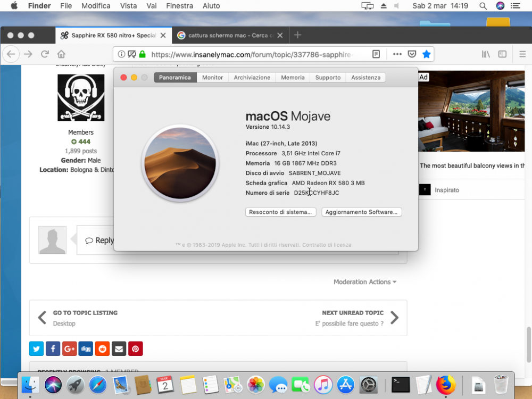The width and height of the screenshot is (532, 399).
Task: Close the cattura schermo mac tab
Action: point(280,35)
